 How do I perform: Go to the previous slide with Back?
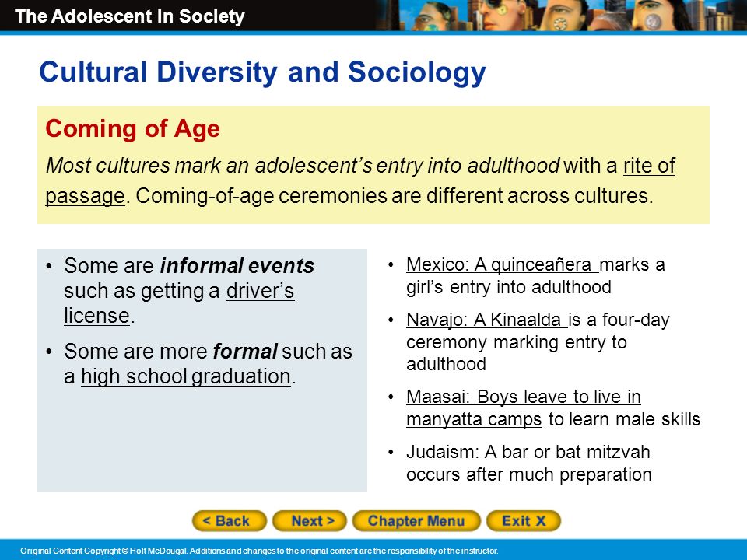[229, 520]
